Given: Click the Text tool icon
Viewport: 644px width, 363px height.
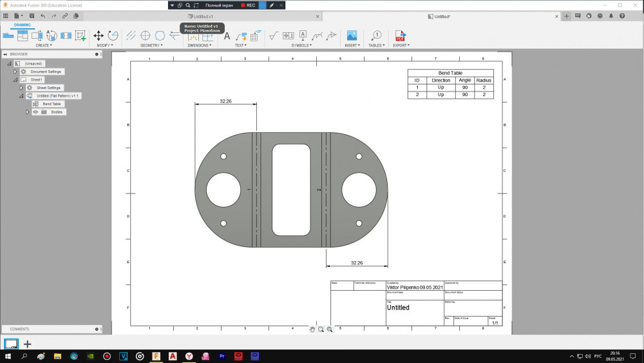Looking at the screenshot, I should point(227,35).
